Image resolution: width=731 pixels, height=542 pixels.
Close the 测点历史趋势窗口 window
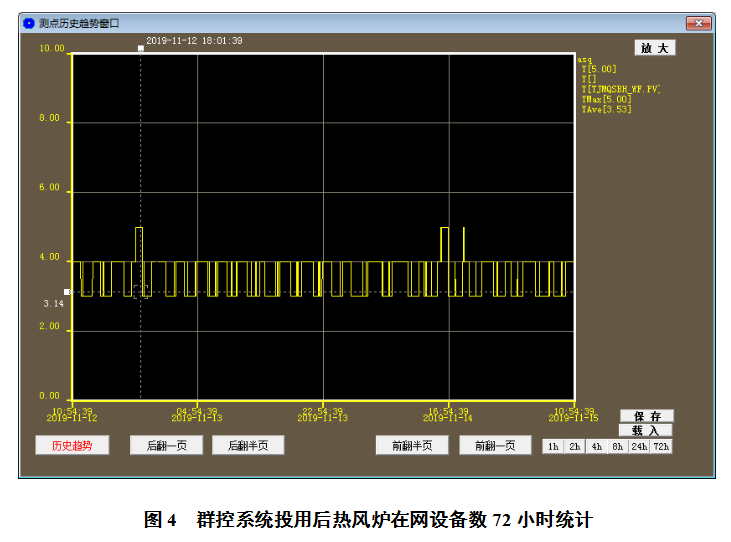[x=697, y=22]
